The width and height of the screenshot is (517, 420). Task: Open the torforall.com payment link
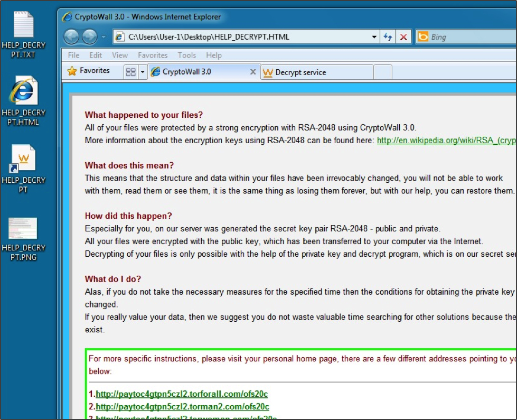click(181, 394)
